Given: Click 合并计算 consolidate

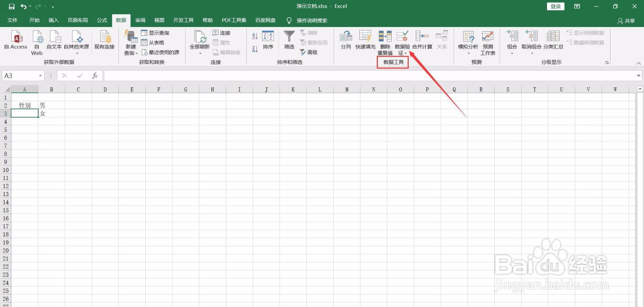Looking at the screenshot, I should point(422,40).
